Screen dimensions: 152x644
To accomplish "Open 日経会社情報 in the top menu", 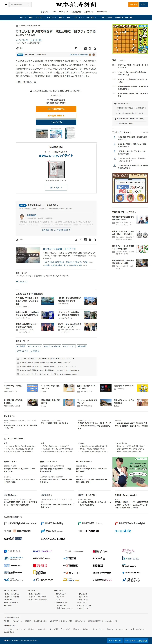I will click(x=76, y=12).
